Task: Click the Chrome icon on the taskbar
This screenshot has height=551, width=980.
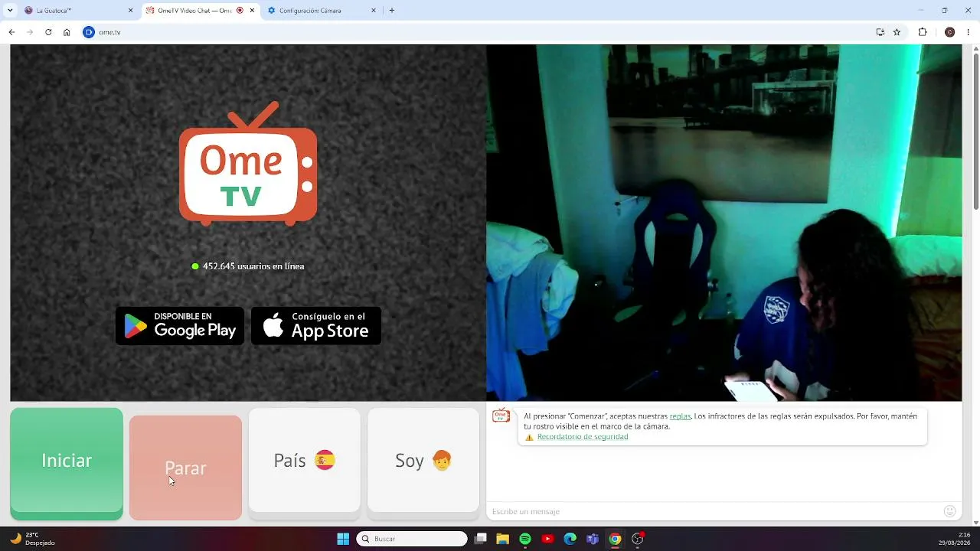Action: tap(615, 539)
